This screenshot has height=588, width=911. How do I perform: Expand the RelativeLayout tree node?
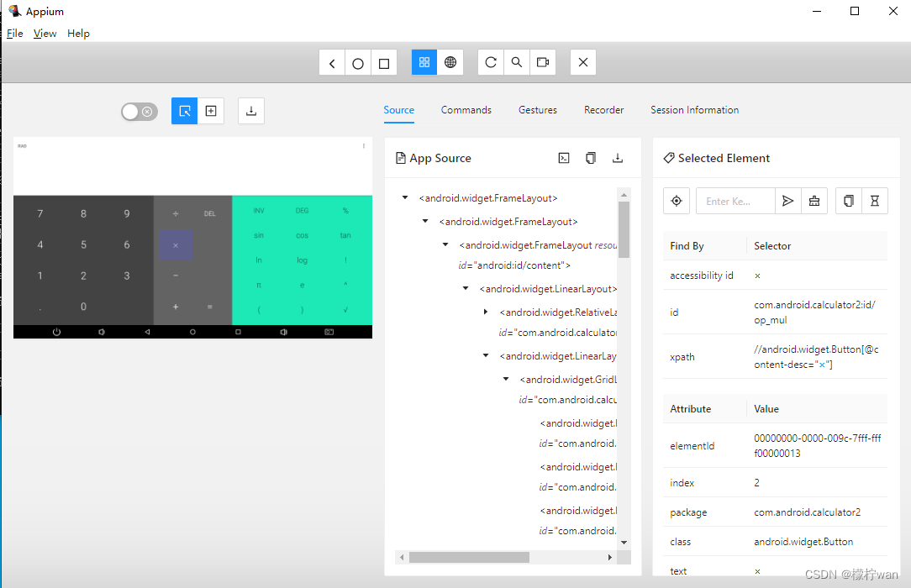point(486,312)
